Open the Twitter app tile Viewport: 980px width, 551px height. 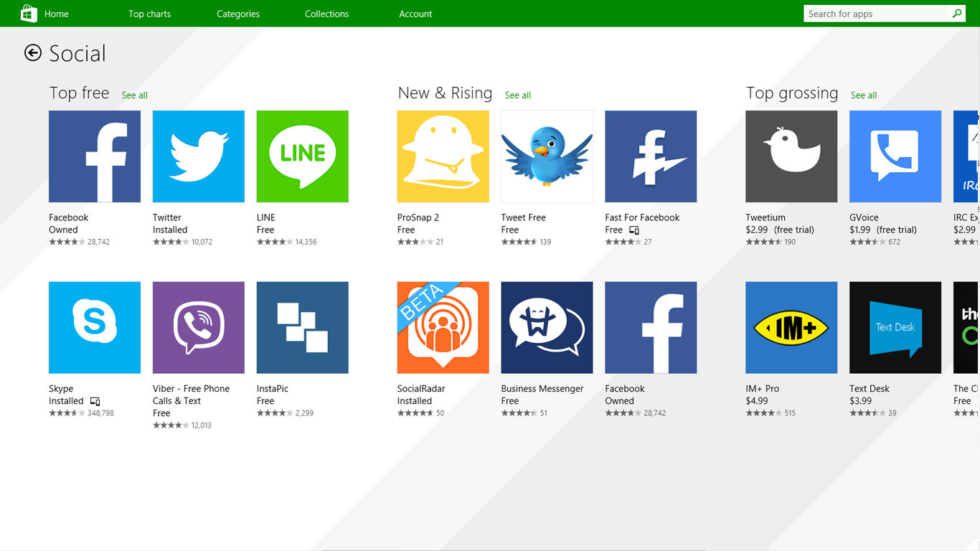199,156
